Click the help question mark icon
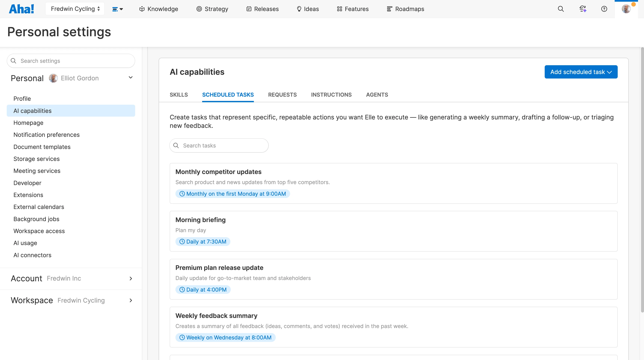The width and height of the screenshot is (644, 360). coord(604,9)
